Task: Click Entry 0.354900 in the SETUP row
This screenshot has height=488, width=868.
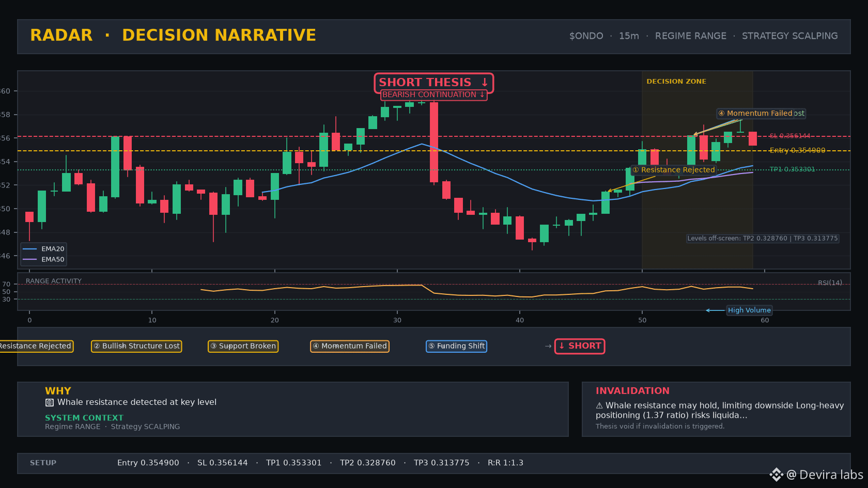Action: pos(148,463)
